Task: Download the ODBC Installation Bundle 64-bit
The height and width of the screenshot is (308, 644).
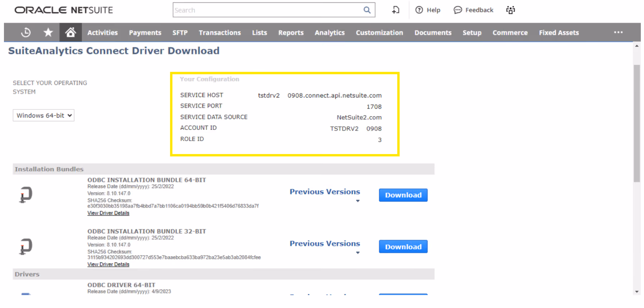Action: [403, 195]
